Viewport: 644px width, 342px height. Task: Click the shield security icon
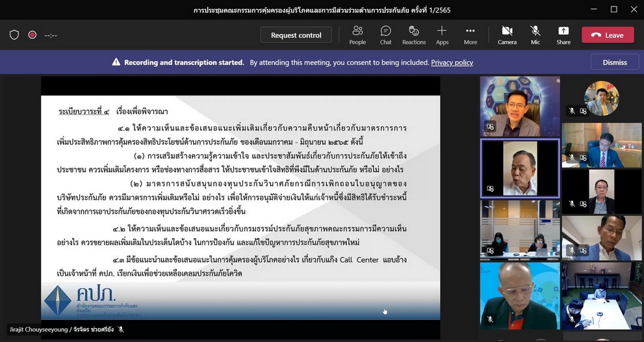pos(14,35)
